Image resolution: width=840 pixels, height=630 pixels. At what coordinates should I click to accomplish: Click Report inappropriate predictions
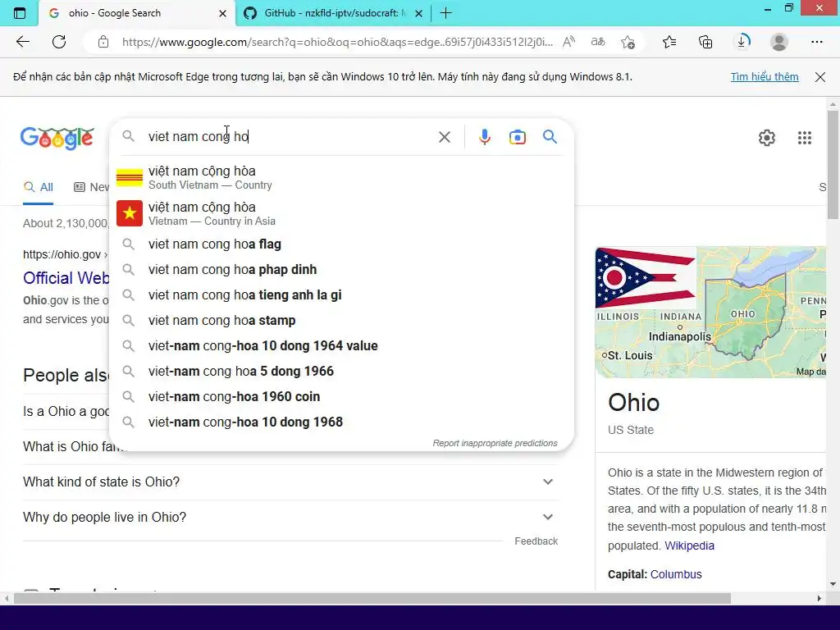pos(495,443)
